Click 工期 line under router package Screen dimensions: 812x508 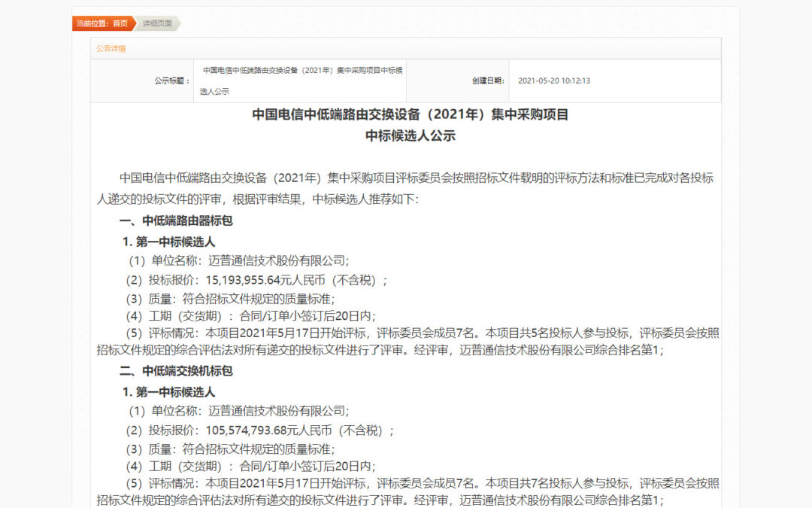coord(250,316)
